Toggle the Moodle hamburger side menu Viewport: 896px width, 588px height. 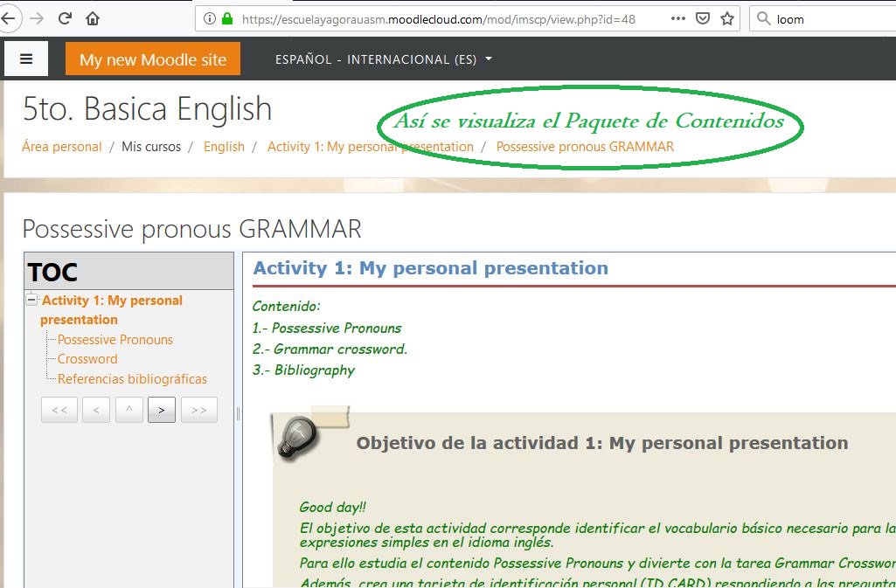[x=26, y=59]
